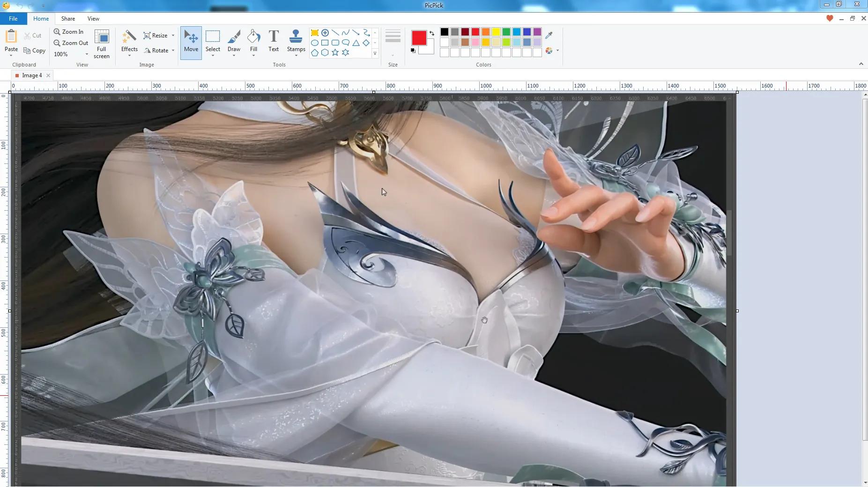Click the Zoom Out button
The width and height of the screenshot is (868, 487).
(71, 43)
